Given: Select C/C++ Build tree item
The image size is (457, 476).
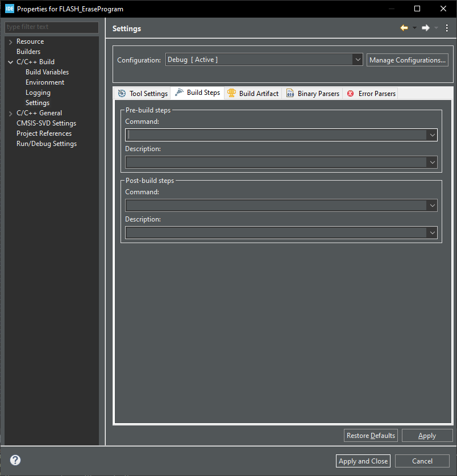Looking at the screenshot, I should point(36,61).
